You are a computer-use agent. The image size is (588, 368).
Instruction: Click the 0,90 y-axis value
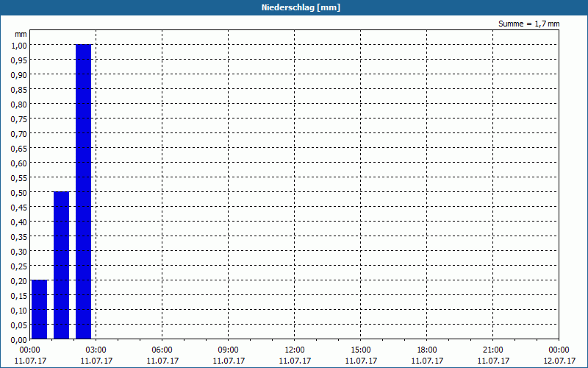tap(19, 75)
